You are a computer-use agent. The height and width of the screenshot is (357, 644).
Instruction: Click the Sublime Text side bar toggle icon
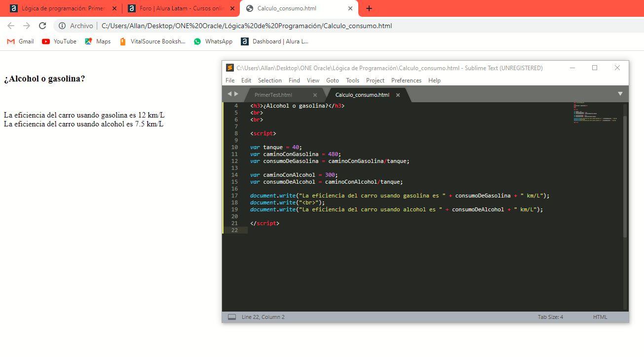coord(231,317)
